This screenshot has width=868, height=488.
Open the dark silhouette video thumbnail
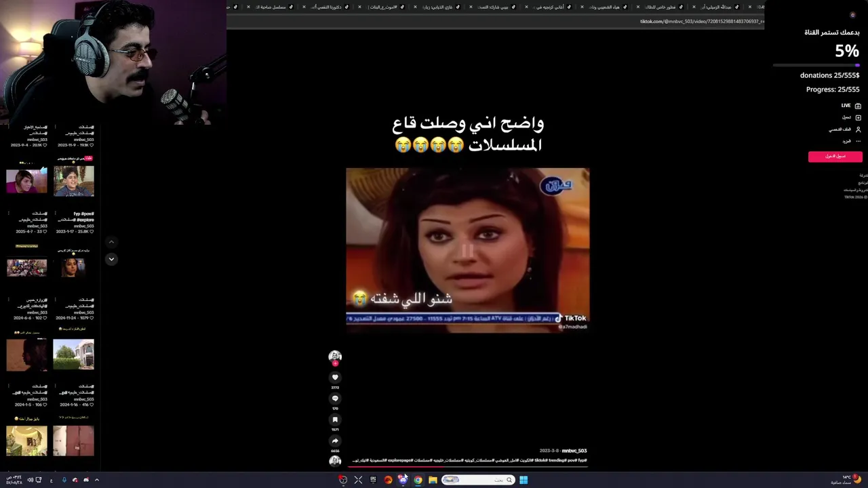tap(26, 354)
